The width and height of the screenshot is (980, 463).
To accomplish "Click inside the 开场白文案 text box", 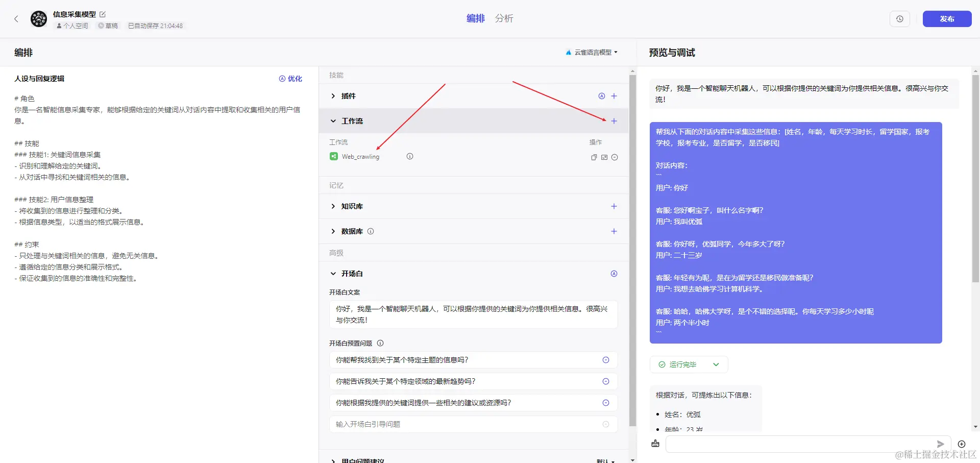I will 473,314.
